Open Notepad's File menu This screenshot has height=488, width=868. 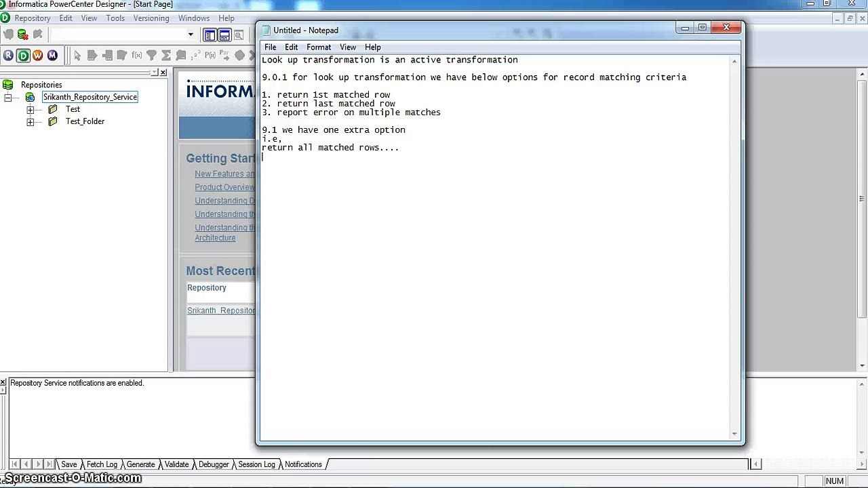[x=270, y=47]
